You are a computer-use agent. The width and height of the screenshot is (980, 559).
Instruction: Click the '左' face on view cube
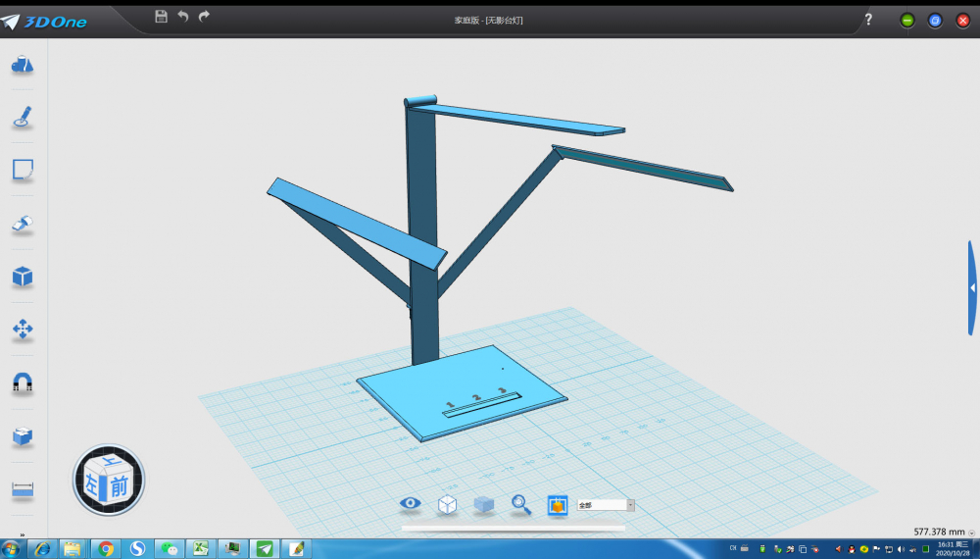pos(92,483)
